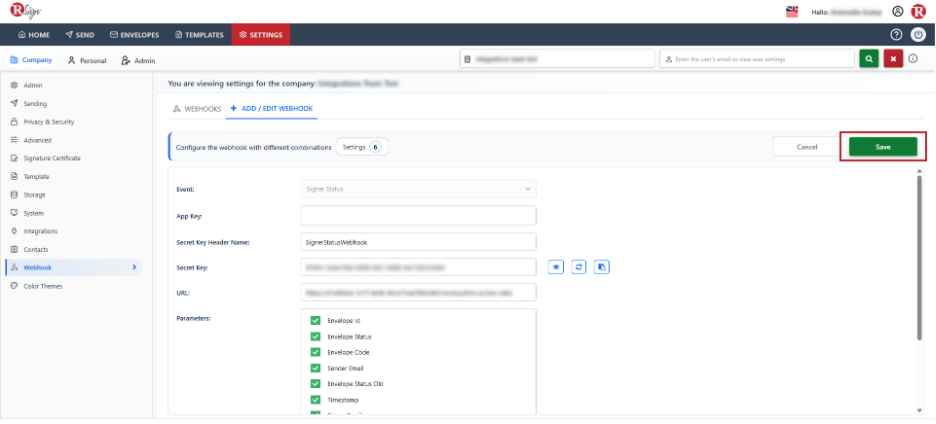Uncheck the Envelope Id parameter
This screenshot has height=424, width=936.
point(315,321)
